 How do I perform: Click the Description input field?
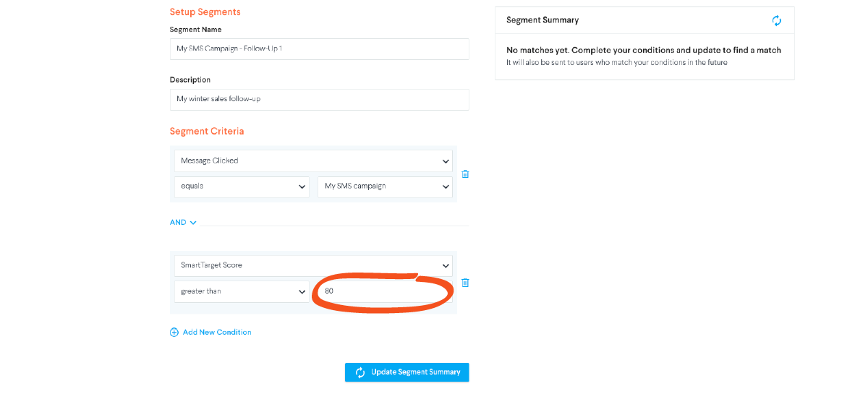pos(319,99)
